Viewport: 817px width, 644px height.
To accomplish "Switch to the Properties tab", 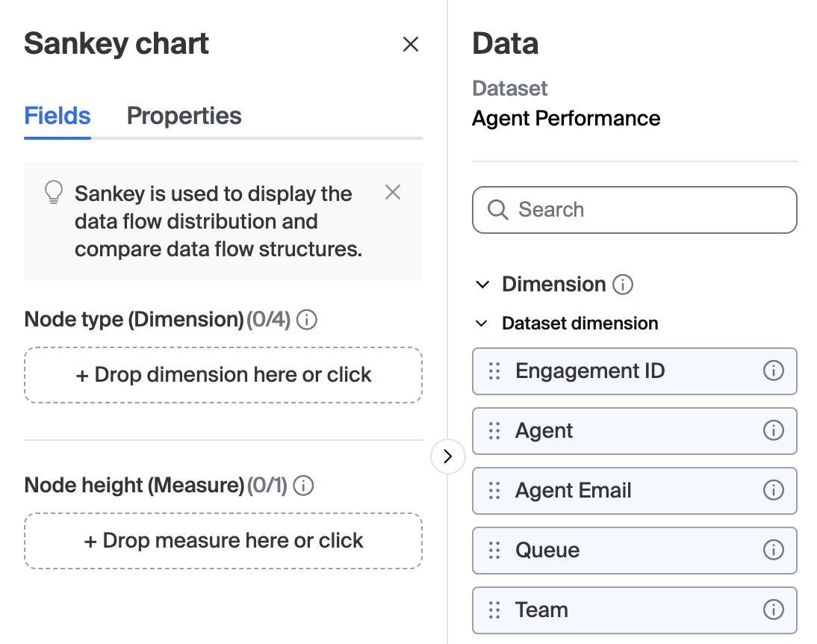I will click(x=184, y=116).
